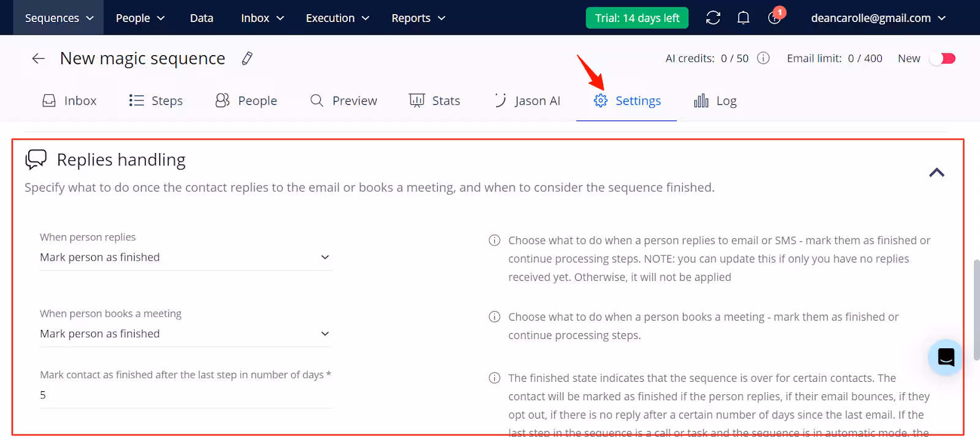Open the help icon with red badge
This screenshot has height=437, width=980.
point(774,18)
